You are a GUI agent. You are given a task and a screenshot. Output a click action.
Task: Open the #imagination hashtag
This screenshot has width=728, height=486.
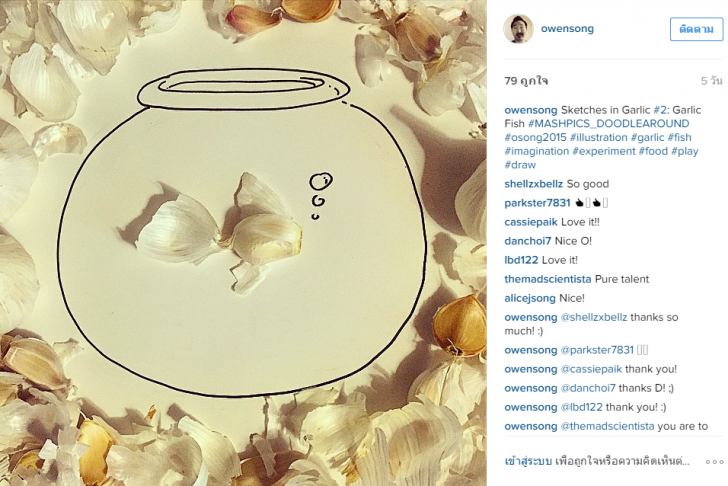click(536, 151)
